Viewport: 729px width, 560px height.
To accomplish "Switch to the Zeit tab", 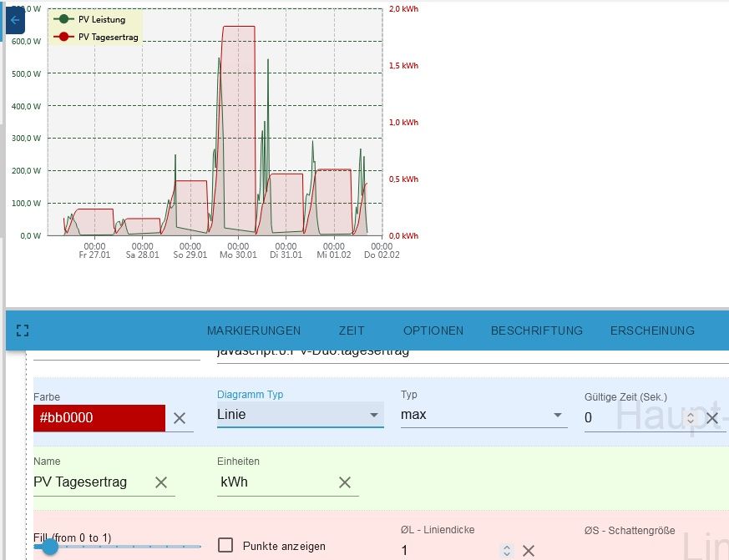I will [x=352, y=330].
